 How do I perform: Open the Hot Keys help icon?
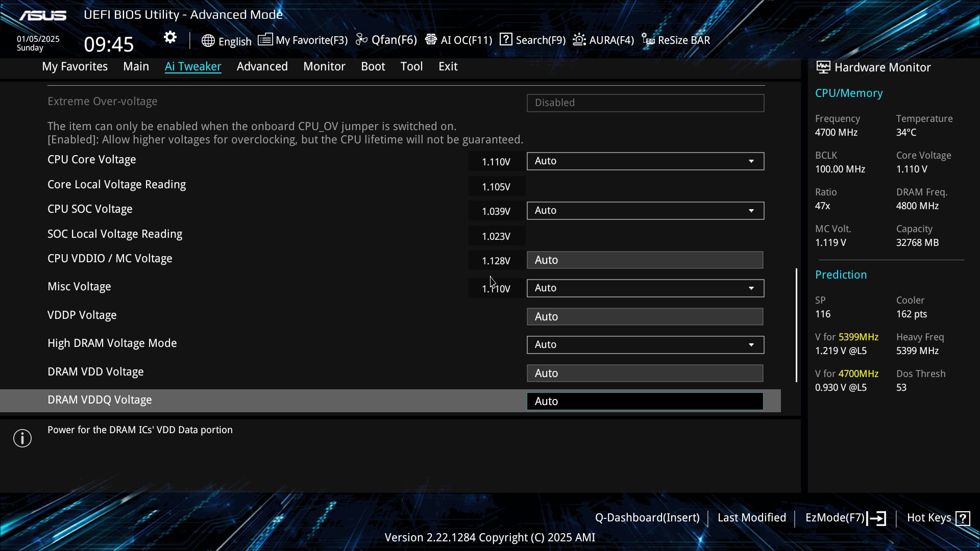[963, 518]
